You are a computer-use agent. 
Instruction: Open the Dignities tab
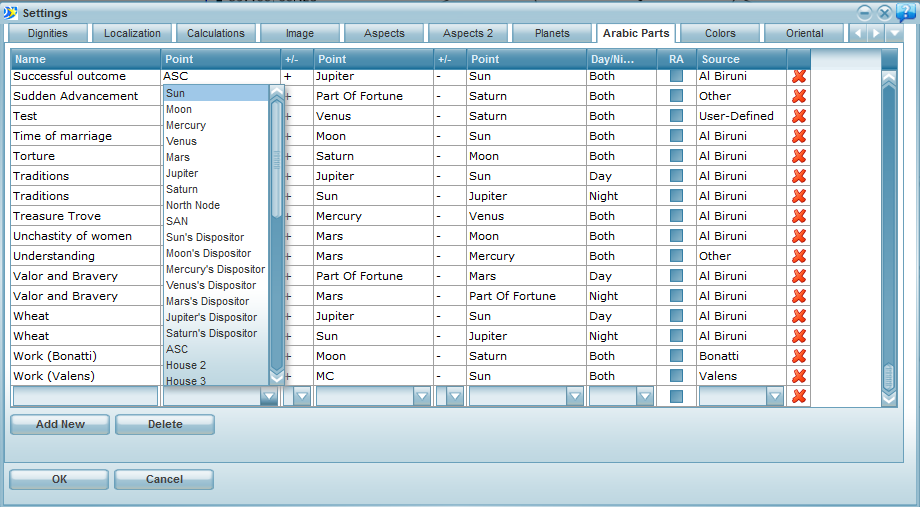pos(48,33)
